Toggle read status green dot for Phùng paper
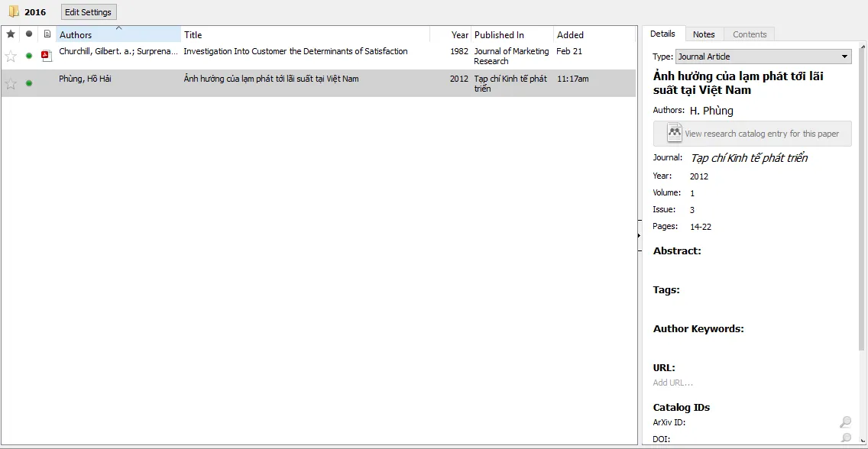868x449 pixels. (29, 83)
